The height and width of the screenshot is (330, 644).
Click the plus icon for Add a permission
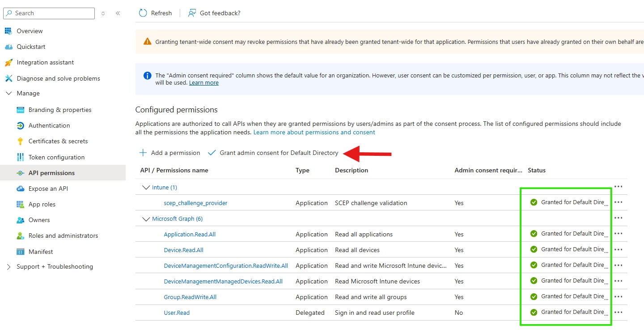point(143,153)
